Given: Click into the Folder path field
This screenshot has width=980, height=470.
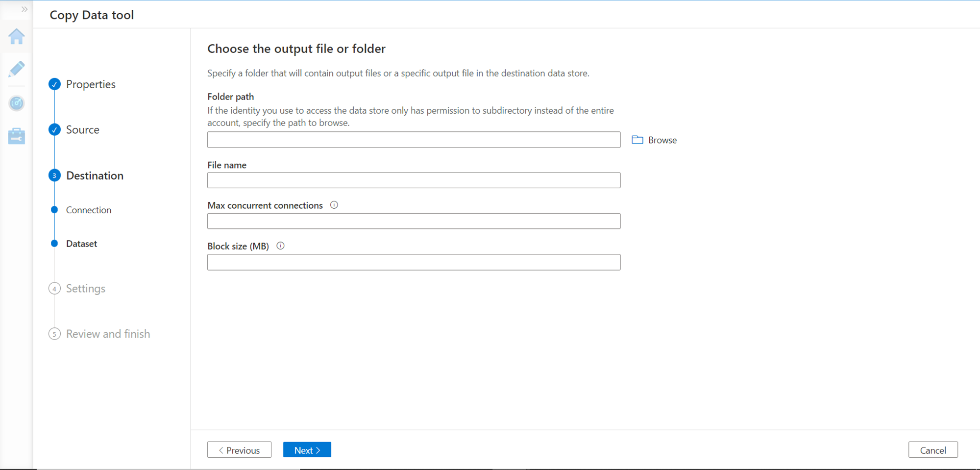Looking at the screenshot, I should [x=414, y=140].
